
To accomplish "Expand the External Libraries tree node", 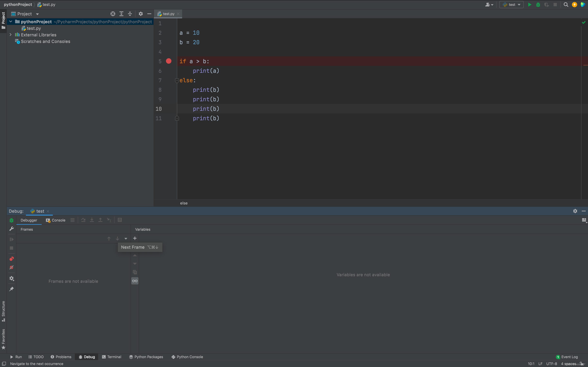I will point(10,35).
